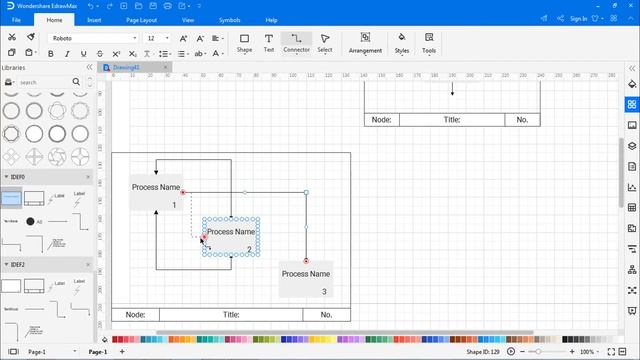
Task: Open the Arrangement tools
Action: coord(365,43)
